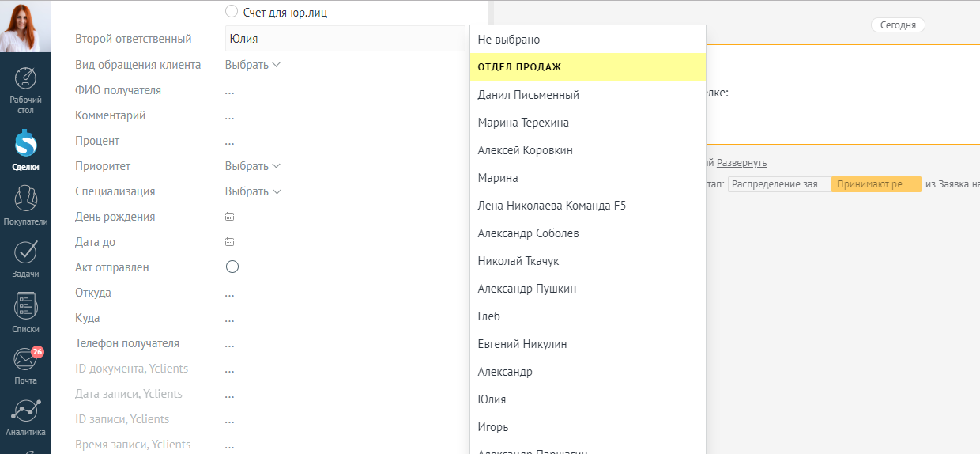Click the Сегодня date label
The height and width of the screenshot is (454, 980).
[x=898, y=25]
